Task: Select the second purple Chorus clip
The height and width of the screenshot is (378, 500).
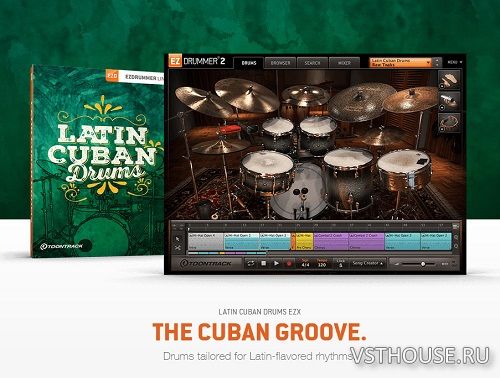Action: (x=367, y=241)
